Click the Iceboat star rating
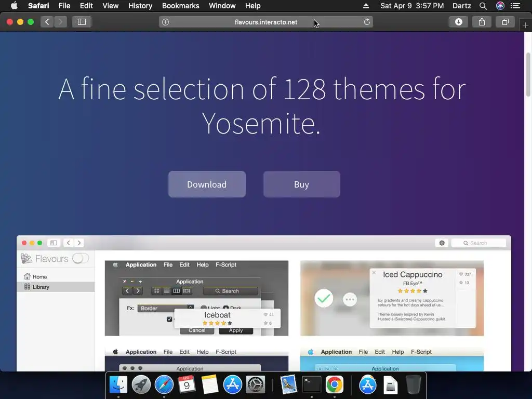 pyautogui.click(x=217, y=323)
